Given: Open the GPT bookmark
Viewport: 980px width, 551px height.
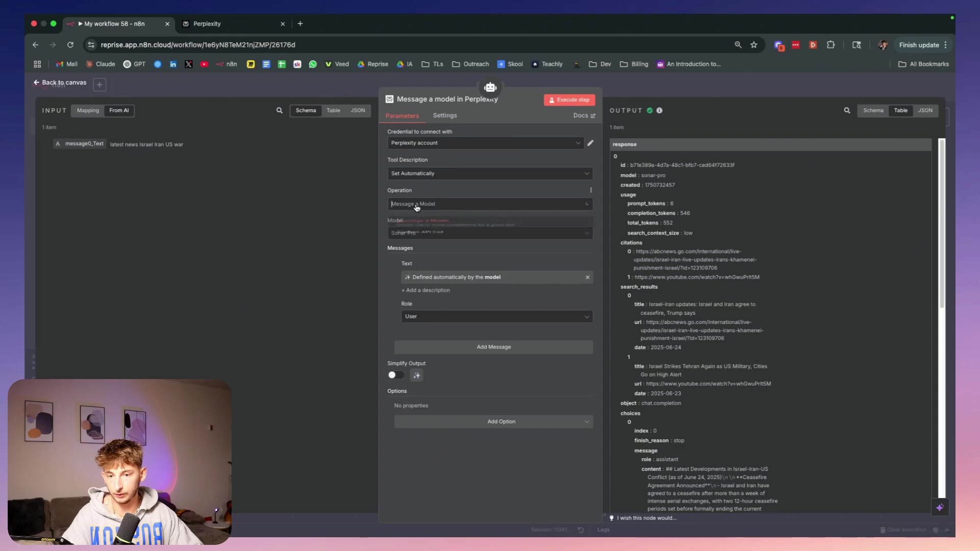Looking at the screenshot, I should pyautogui.click(x=134, y=64).
